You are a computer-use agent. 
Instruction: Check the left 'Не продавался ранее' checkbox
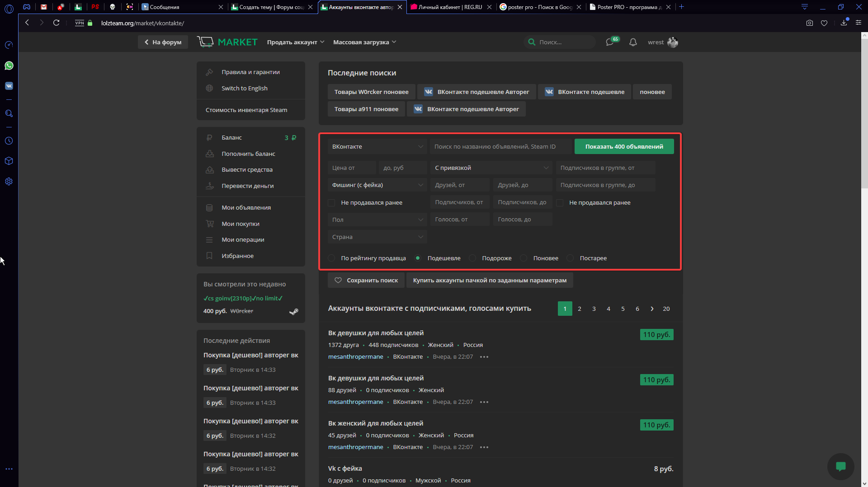[332, 203]
